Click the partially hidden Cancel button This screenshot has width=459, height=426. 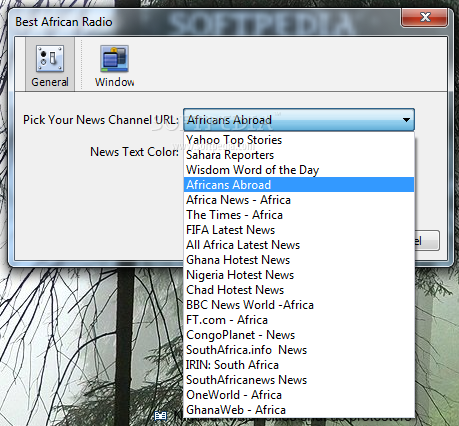pos(427,240)
